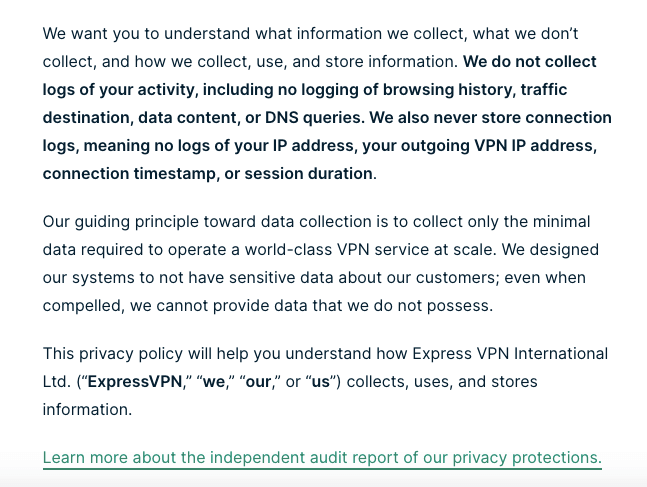Click the bold term "ExpressVPN" in parentheses
This screenshot has height=487, width=647.
[135, 382]
